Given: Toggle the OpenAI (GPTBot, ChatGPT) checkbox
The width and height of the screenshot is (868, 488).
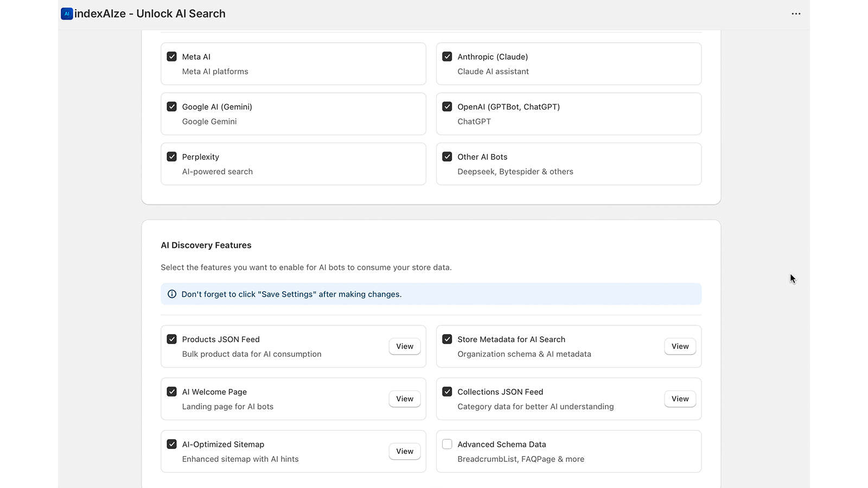Looking at the screenshot, I should 447,107.
